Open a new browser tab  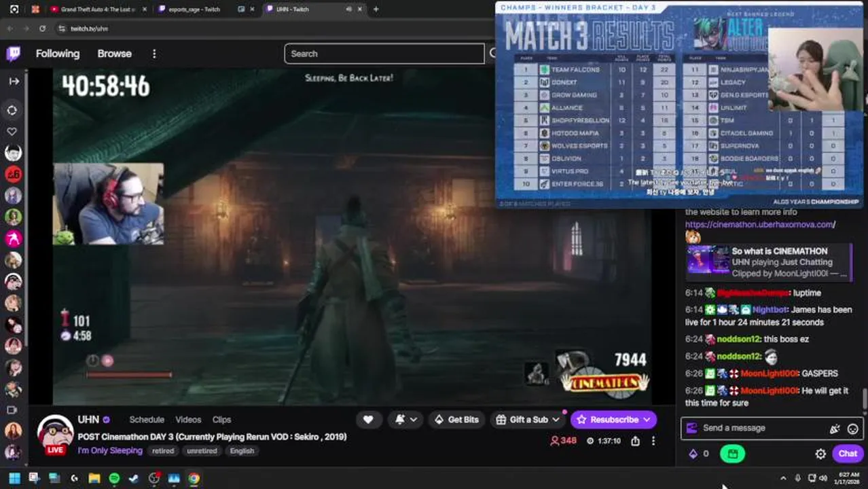[x=376, y=10]
